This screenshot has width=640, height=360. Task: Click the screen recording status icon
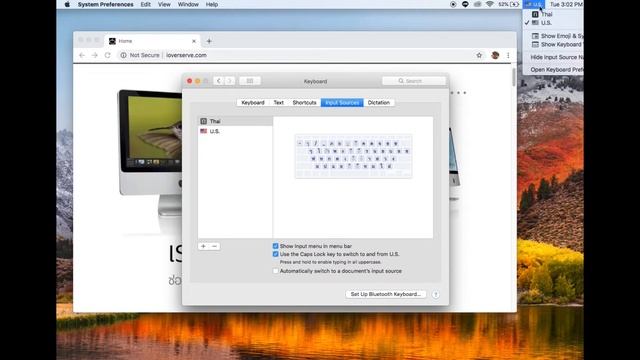pos(453,4)
